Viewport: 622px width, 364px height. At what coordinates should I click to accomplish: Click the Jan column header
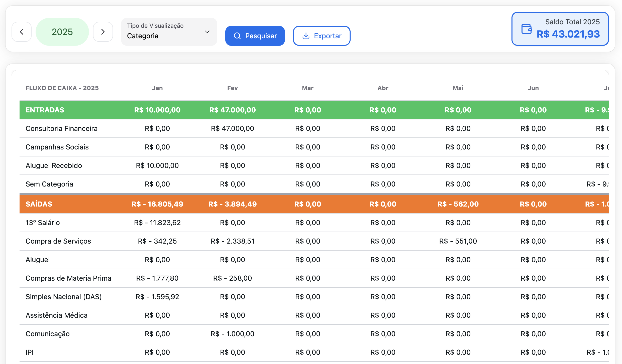coord(157,88)
